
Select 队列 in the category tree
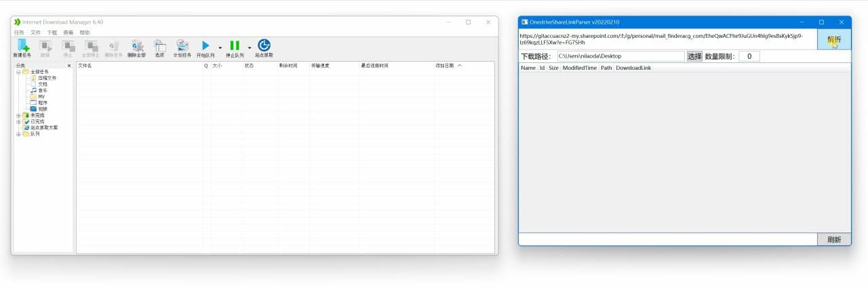[35, 133]
